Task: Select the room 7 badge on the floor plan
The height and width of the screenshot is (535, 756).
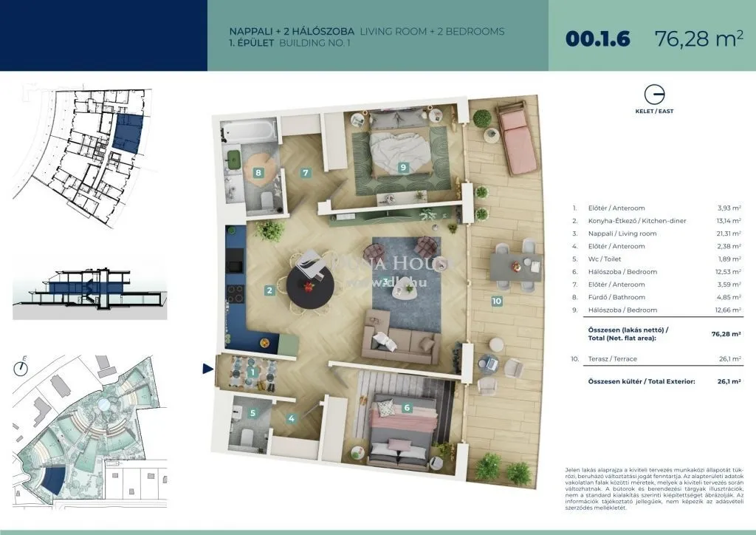Action: coord(305,172)
